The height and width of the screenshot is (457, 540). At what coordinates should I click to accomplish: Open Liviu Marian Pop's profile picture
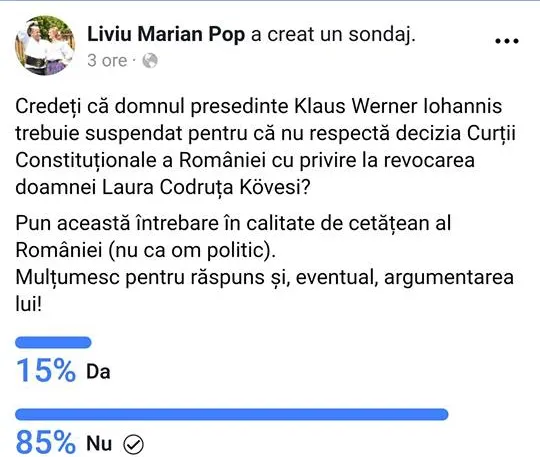click(45, 45)
